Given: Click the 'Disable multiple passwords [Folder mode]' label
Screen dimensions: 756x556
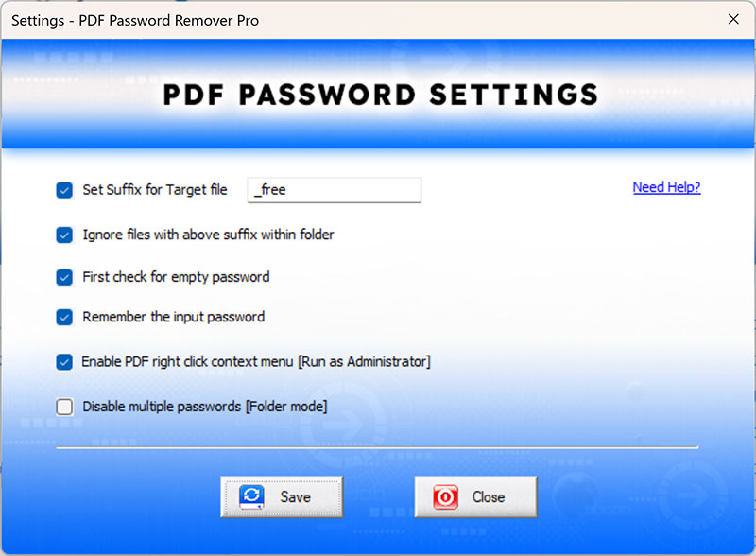Looking at the screenshot, I should 205,407.
